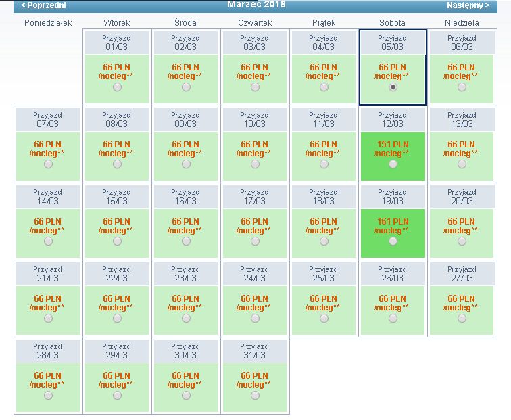511x420 pixels.
Task: Pick the 18/03 arrival radio button
Action: (x=324, y=241)
